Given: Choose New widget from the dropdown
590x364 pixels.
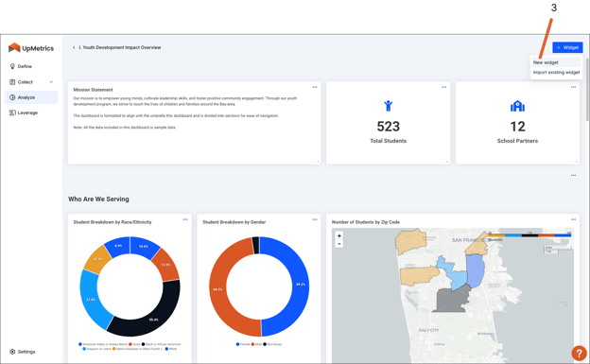Looking at the screenshot, I should pyautogui.click(x=556, y=62).
